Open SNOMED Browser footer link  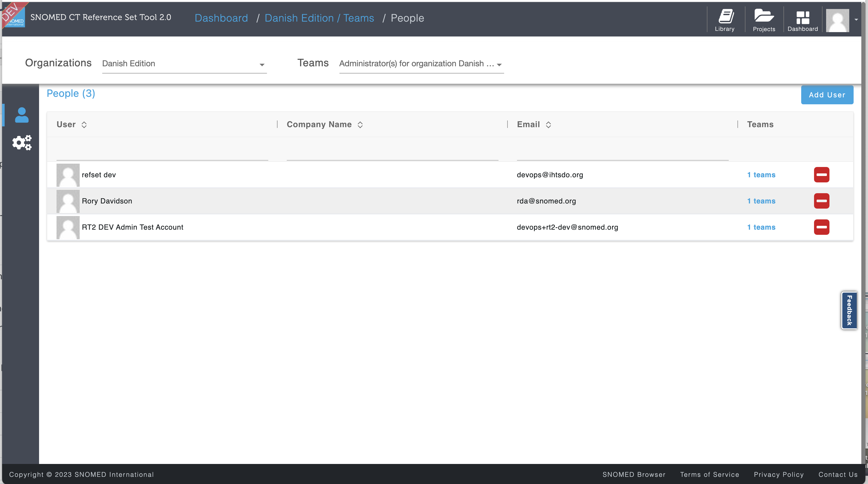634,474
